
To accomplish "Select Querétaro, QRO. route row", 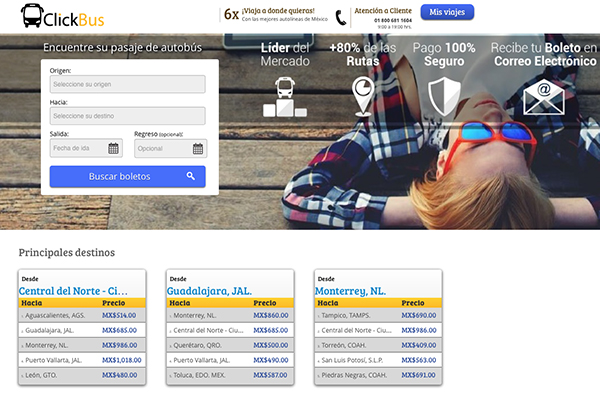I will (230, 345).
